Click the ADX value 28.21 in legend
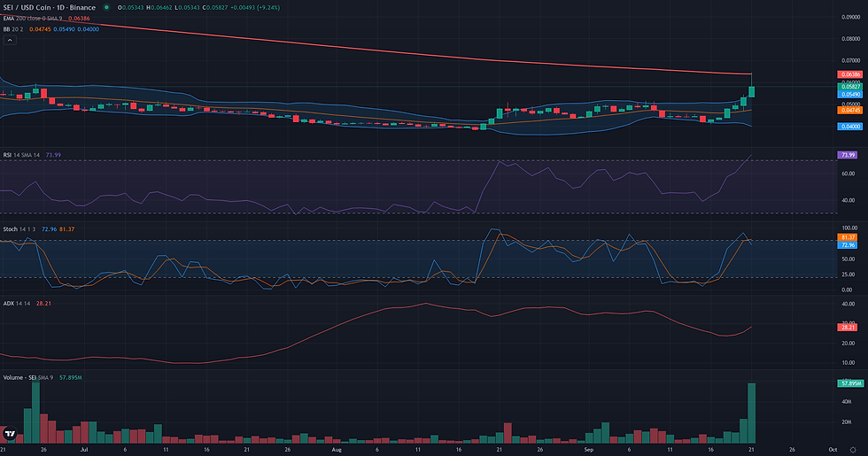The height and width of the screenshot is (456, 868). pos(43,303)
